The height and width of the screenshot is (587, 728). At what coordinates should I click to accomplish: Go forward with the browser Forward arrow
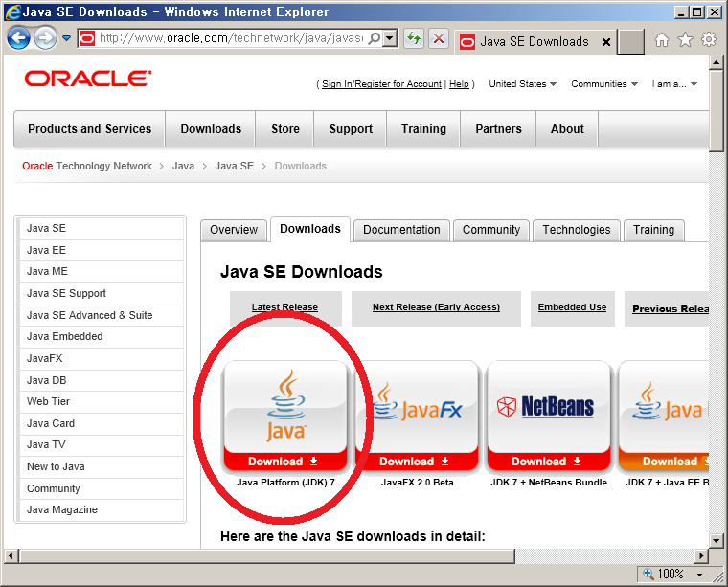[x=46, y=38]
